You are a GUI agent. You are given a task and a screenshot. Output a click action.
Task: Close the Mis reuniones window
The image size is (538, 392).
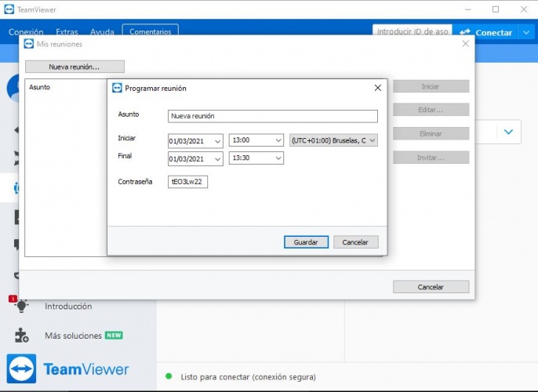pos(465,44)
